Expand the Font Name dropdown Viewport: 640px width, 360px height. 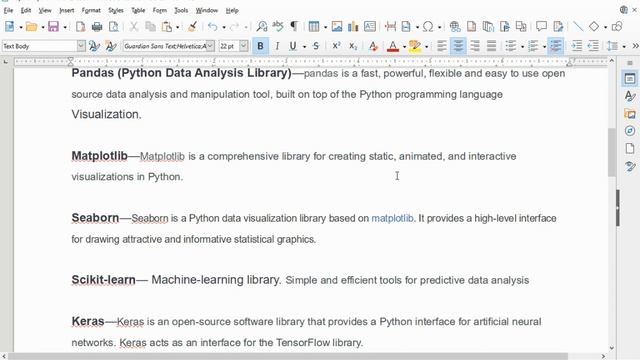point(210,46)
